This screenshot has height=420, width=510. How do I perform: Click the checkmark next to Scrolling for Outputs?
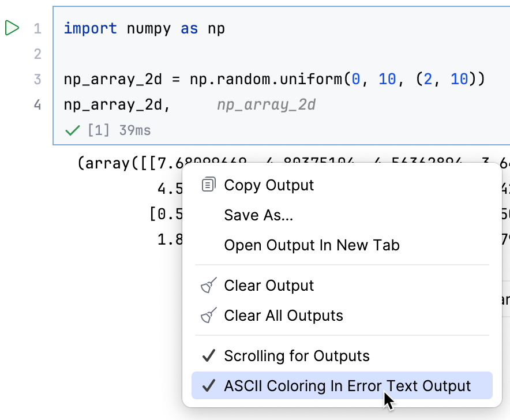point(208,356)
